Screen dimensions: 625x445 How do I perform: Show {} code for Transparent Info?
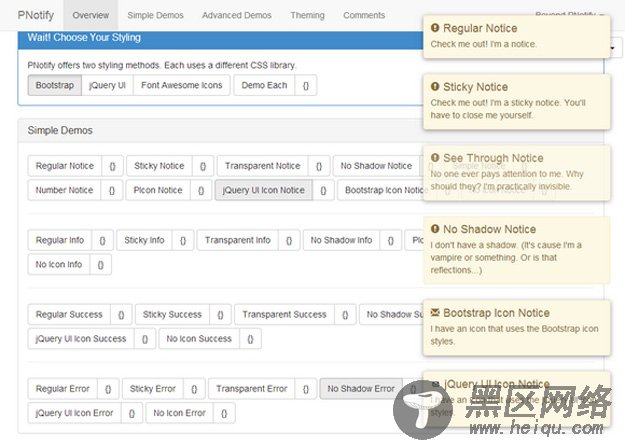(289, 240)
